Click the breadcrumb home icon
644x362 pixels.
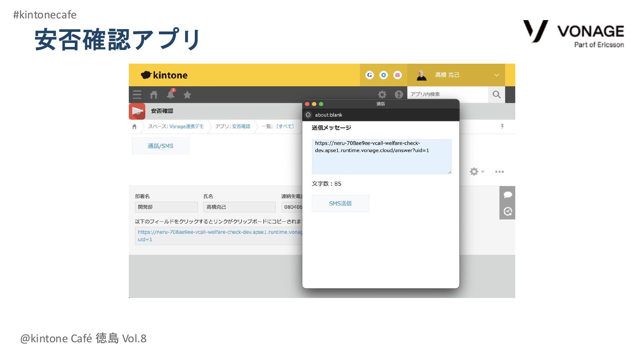pos(135,127)
